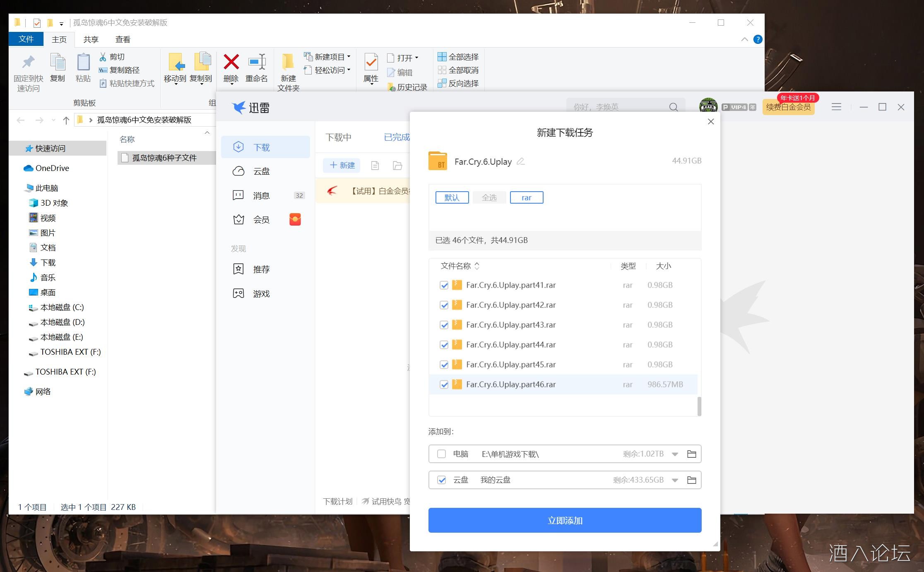924x572 pixels.
Task: Click the Up arrow in Explorer navigation
Action: click(66, 120)
